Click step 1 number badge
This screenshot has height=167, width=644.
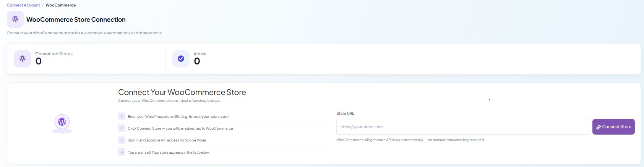(122, 116)
